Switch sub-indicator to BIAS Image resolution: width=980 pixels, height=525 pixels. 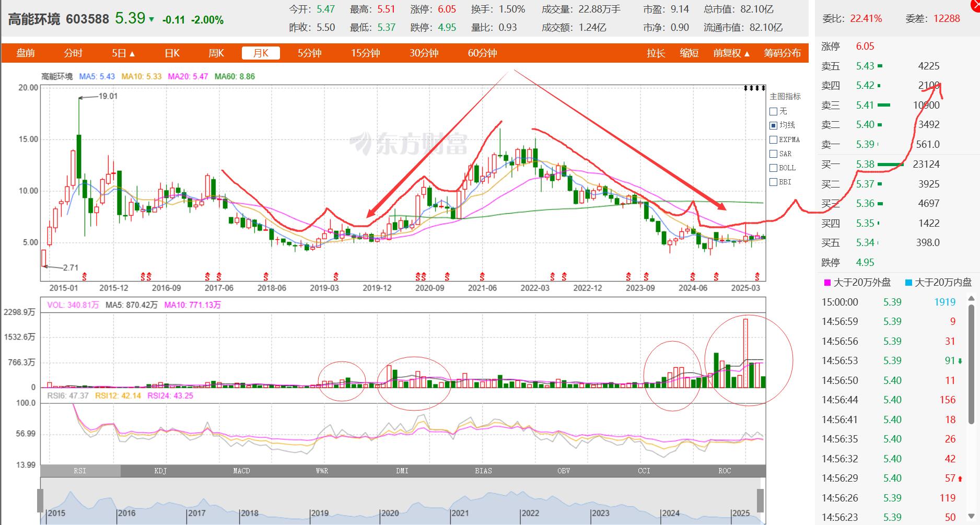point(483,471)
